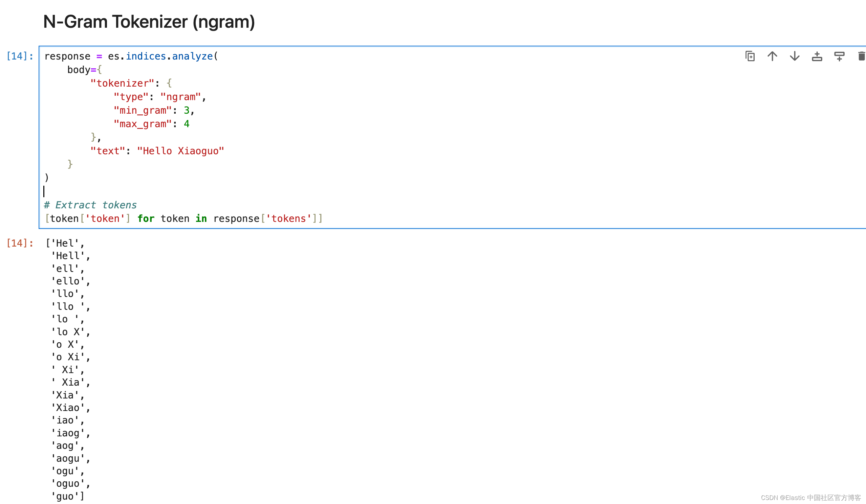This screenshot has height=504, width=866.
Task: Click on the min_gram value 3
Action: pyautogui.click(x=187, y=111)
